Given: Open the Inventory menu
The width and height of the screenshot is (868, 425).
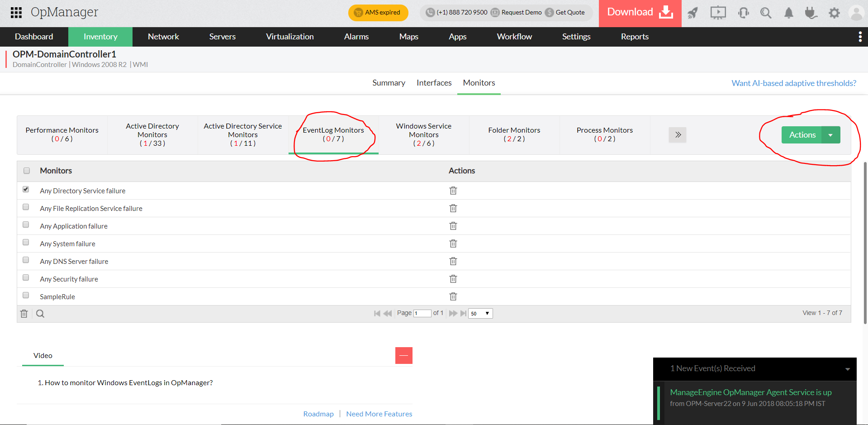Looking at the screenshot, I should (100, 37).
